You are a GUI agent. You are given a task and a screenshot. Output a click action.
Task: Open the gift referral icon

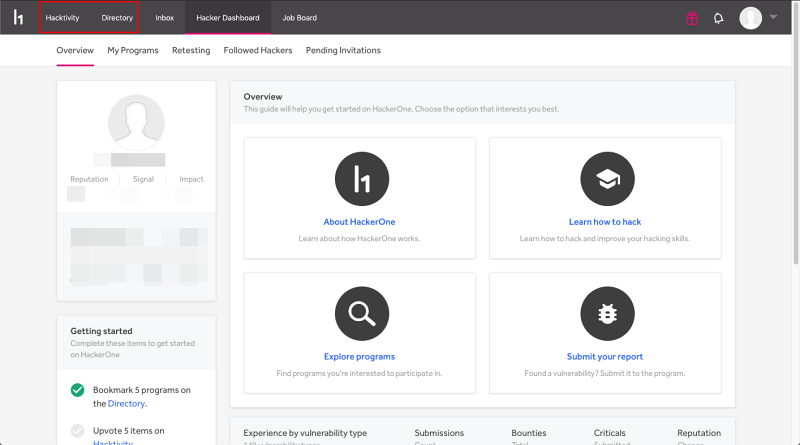click(692, 18)
